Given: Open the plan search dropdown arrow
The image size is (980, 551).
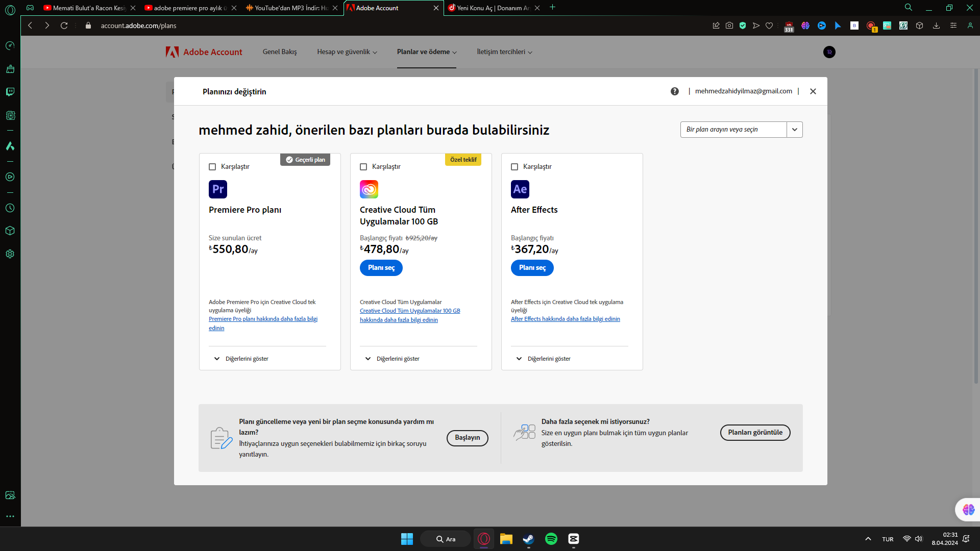Looking at the screenshot, I should click(794, 130).
